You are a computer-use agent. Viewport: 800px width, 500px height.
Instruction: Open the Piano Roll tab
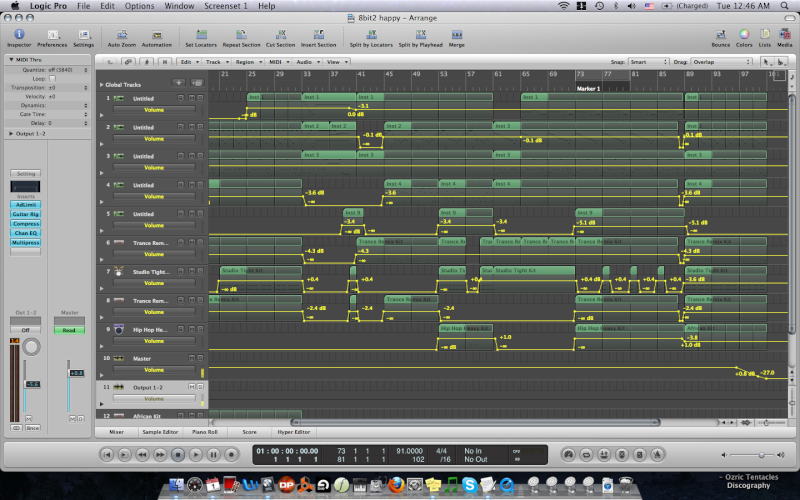tap(205, 432)
